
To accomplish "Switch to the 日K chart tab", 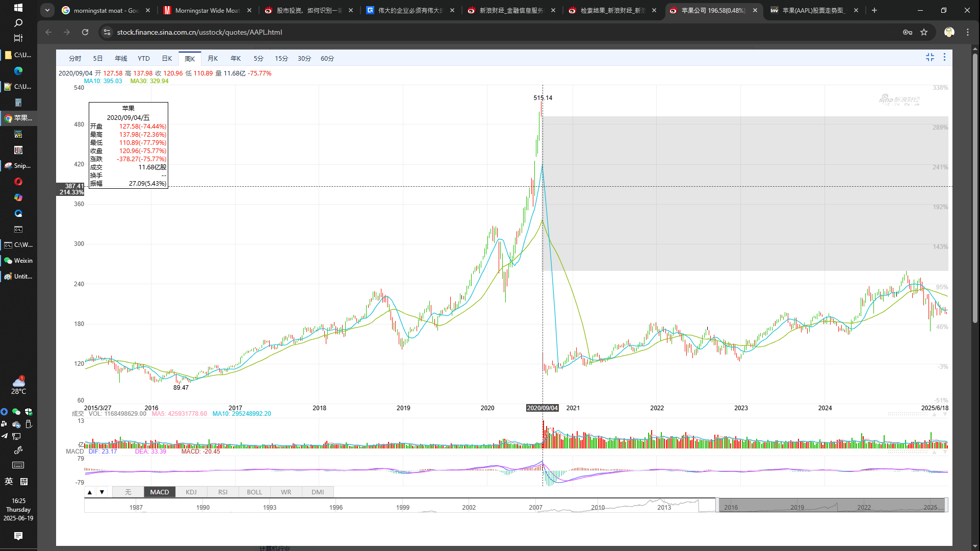I will point(167,59).
